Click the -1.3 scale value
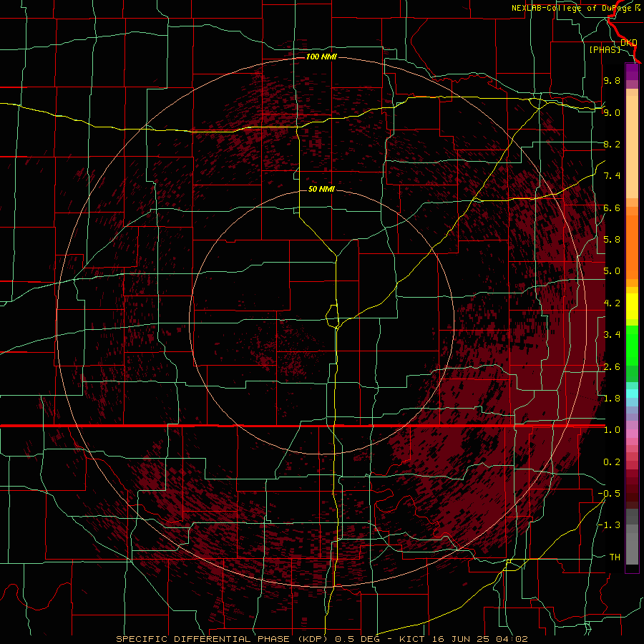Viewport: 644px width, 644px height. [609, 525]
